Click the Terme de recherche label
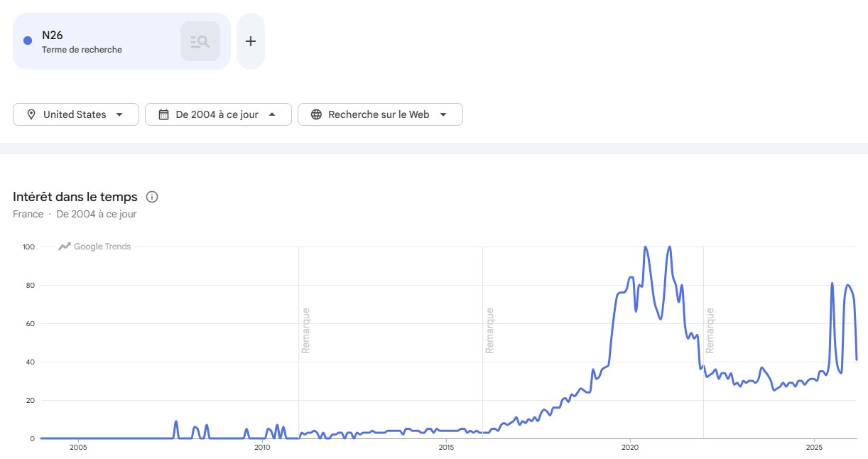 (82, 50)
